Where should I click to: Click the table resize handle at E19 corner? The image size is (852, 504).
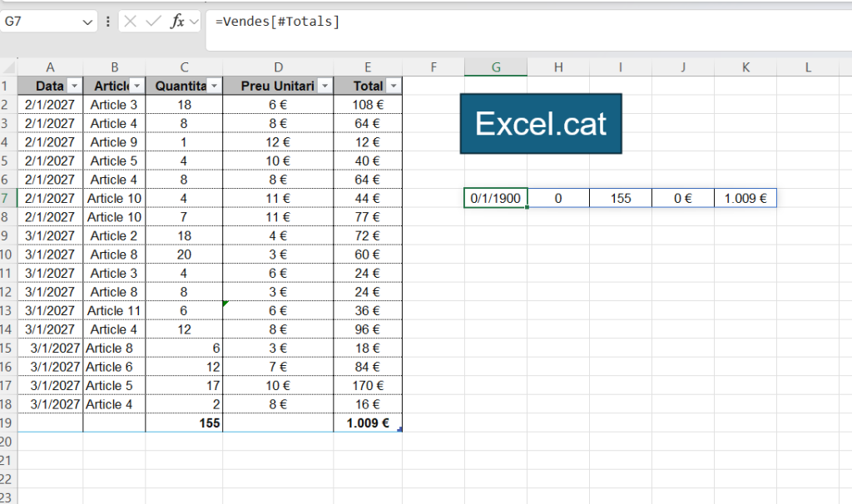point(400,430)
